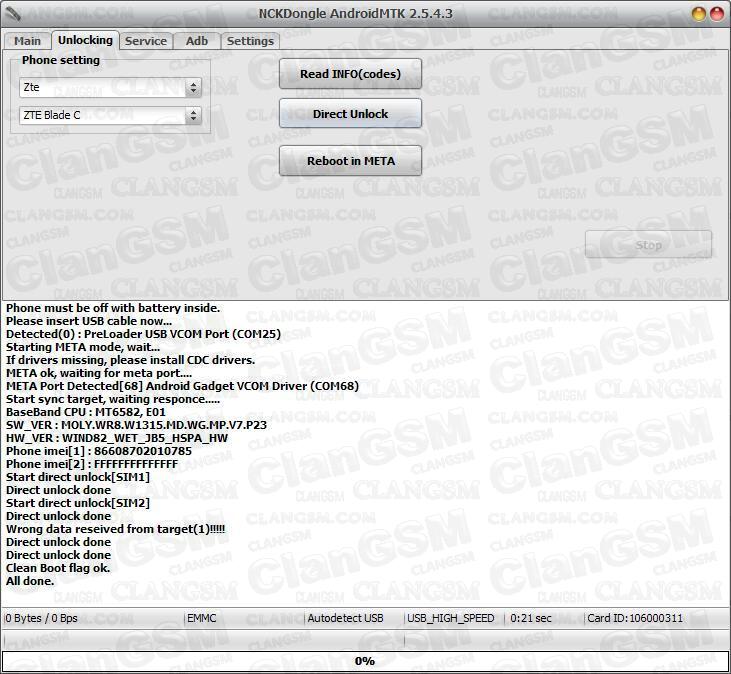
Task: Click the NCKDongle AndroidMTK title text
Action: [356, 14]
